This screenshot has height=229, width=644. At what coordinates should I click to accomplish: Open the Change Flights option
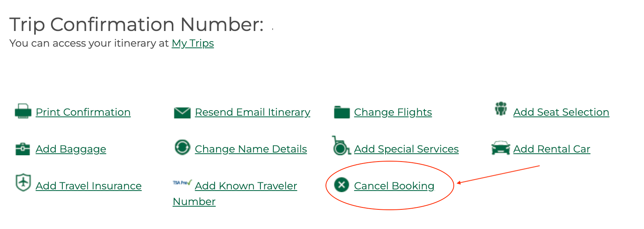pos(393,112)
